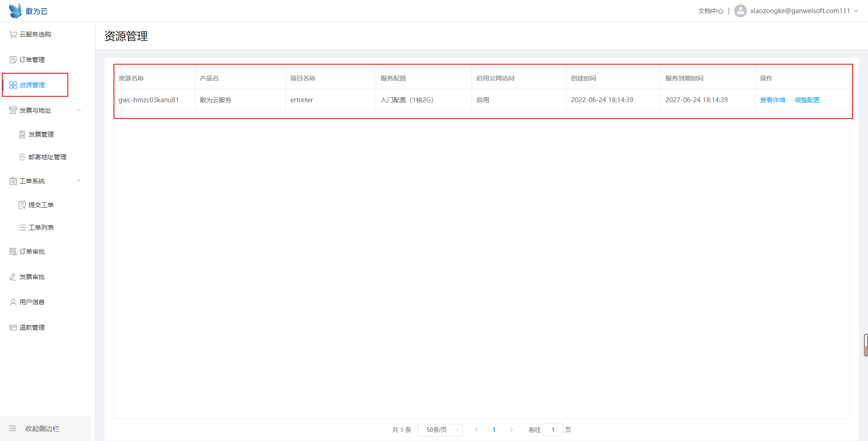868x441 pixels.
Task: Click the 2022-06-24 18:14:39 creation time
Action: (x=602, y=100)
